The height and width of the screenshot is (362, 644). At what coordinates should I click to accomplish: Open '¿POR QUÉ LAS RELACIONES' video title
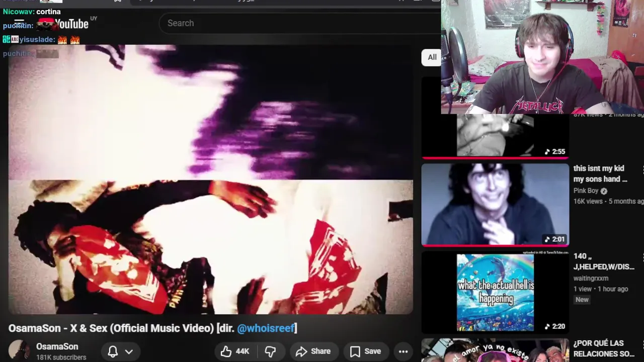604,348
